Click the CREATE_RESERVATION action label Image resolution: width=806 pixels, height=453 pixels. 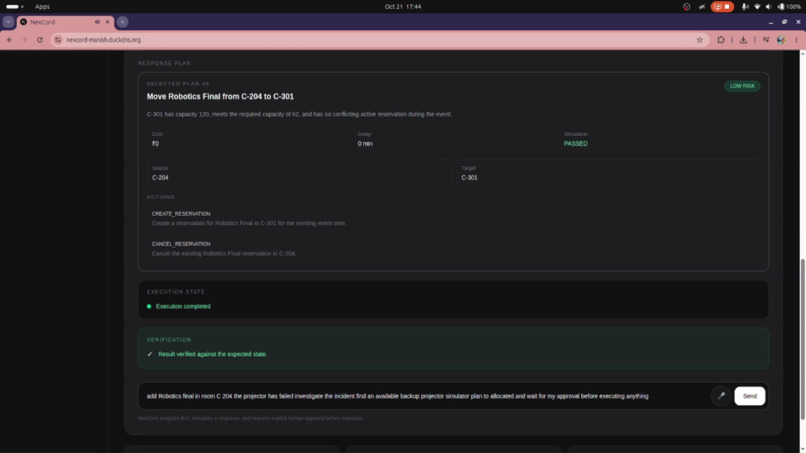pyautogui.click(x=181, y=213)
